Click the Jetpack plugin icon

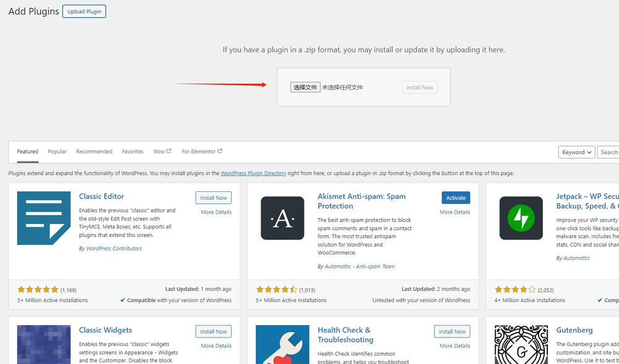[x=521, y=218]
